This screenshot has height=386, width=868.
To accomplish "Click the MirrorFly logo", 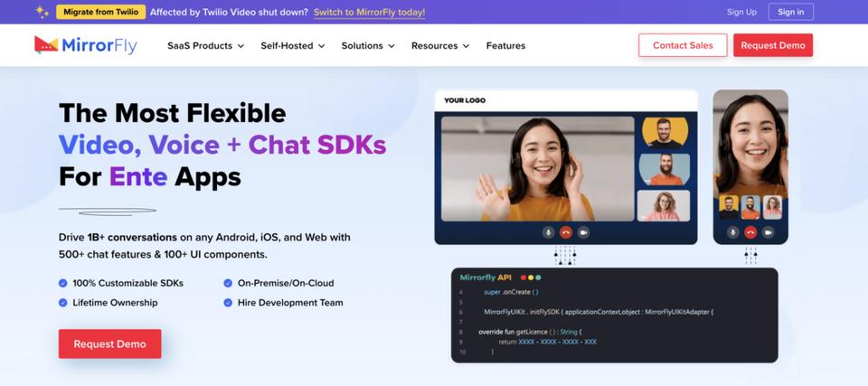I will [x=85, y=45].
